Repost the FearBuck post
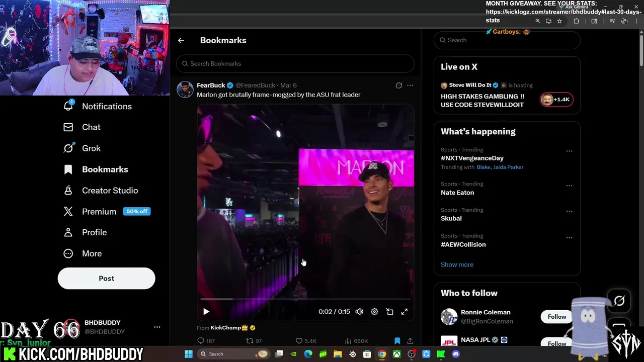Image resolution: width=644 pixels, height=362 pixels. click(254, 341)
